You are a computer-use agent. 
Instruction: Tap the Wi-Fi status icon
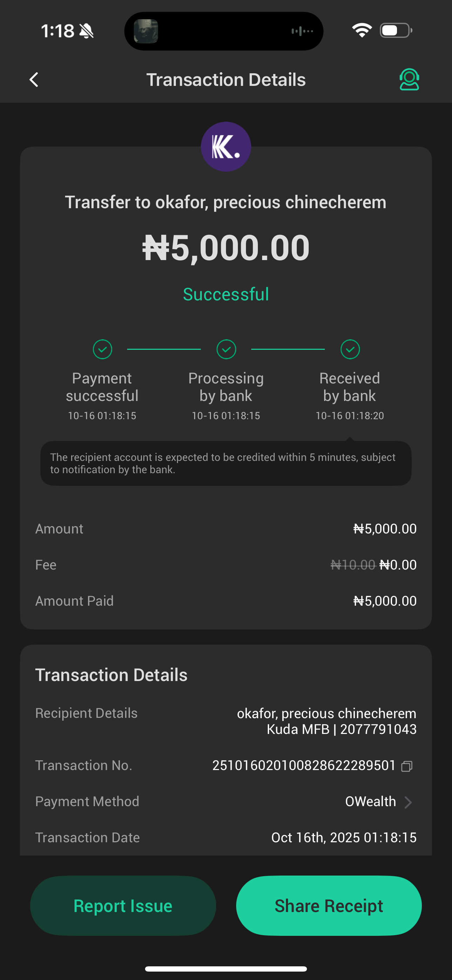pos(362,30)
